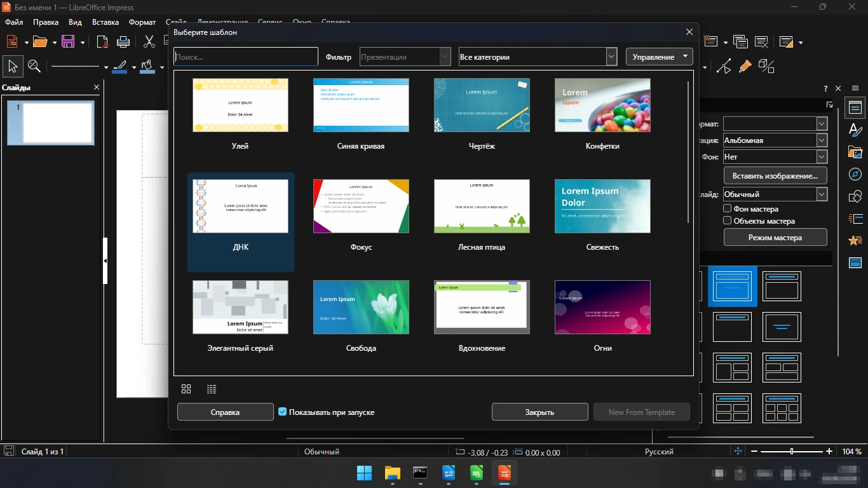Click the orange Highlighter toolbar icon
The width and height of the screenshot is (868, 488).
[x=745, y=66]
